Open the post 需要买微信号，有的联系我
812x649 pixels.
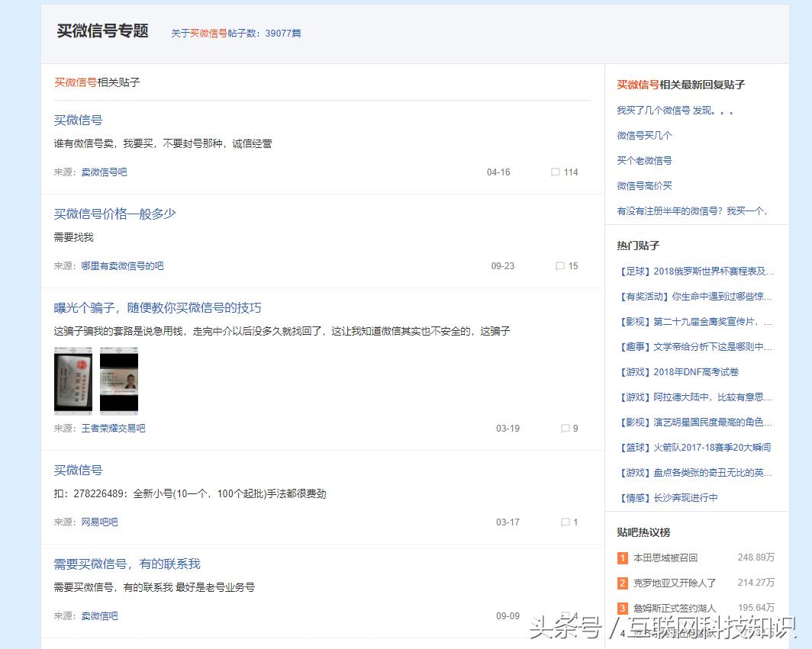pos(126,564)
